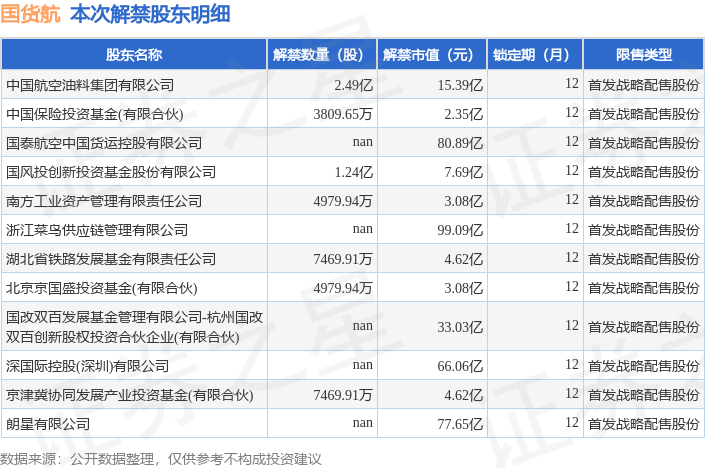Image resolution: width=705 pixels, height=468 pixels.
Task: Click the 解禁市值（元） column header
Action: (x=432, y=54)
